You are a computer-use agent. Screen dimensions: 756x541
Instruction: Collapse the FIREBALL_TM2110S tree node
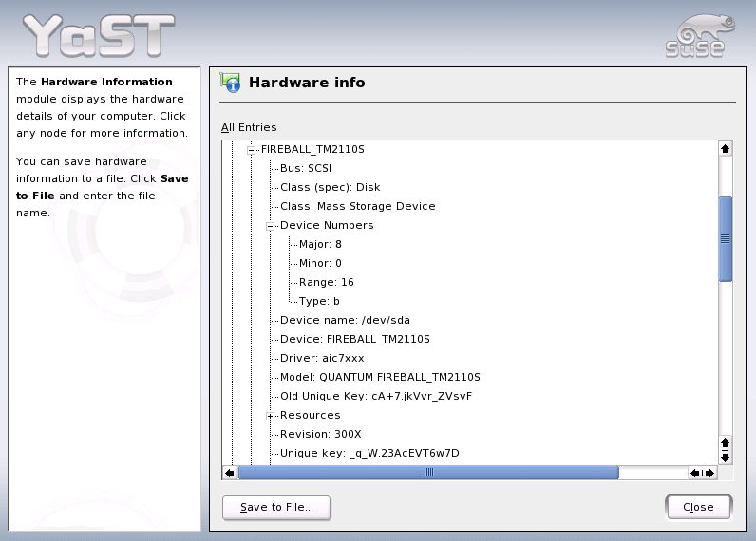click(x=251, y=150)
